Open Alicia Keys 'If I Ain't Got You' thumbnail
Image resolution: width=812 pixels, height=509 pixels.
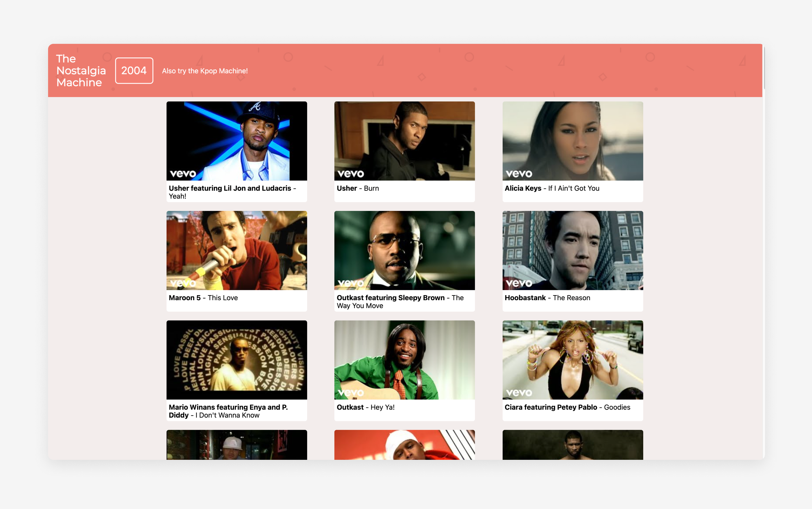[572, 141]
